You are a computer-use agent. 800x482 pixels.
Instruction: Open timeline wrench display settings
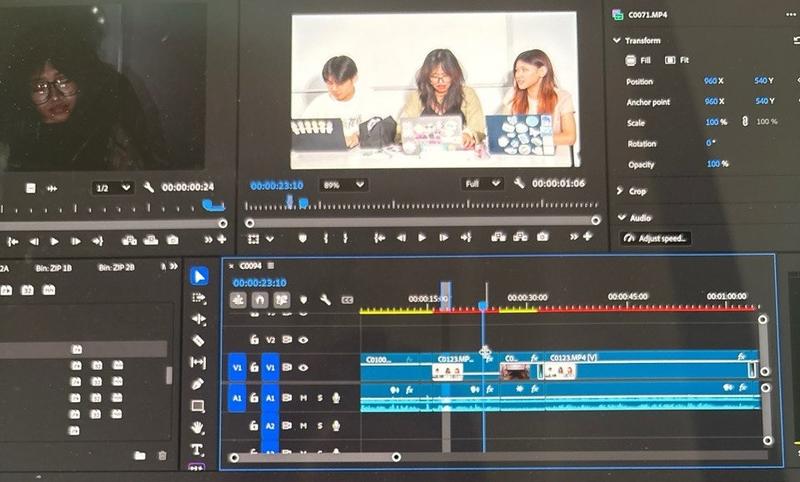[325, 299]
